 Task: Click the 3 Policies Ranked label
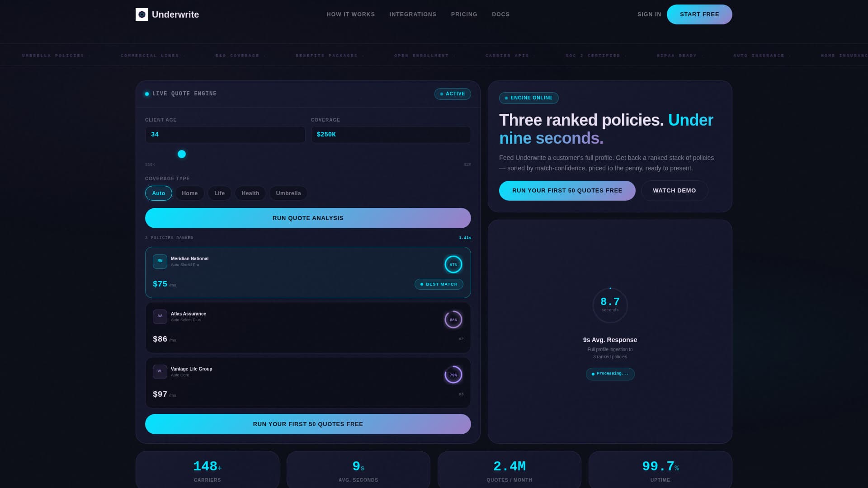tap(169, 238)
